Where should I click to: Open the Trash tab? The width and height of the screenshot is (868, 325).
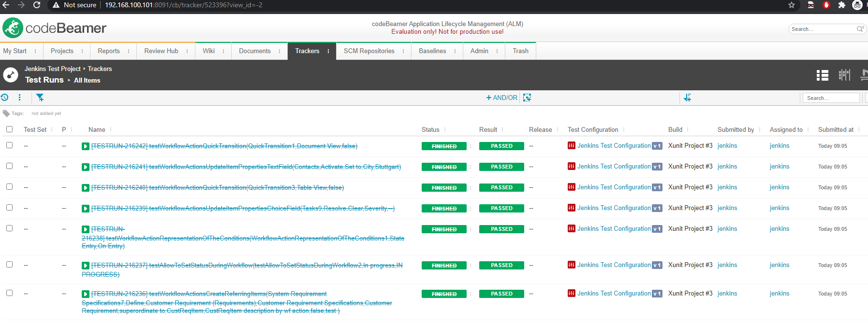point(520,51)
